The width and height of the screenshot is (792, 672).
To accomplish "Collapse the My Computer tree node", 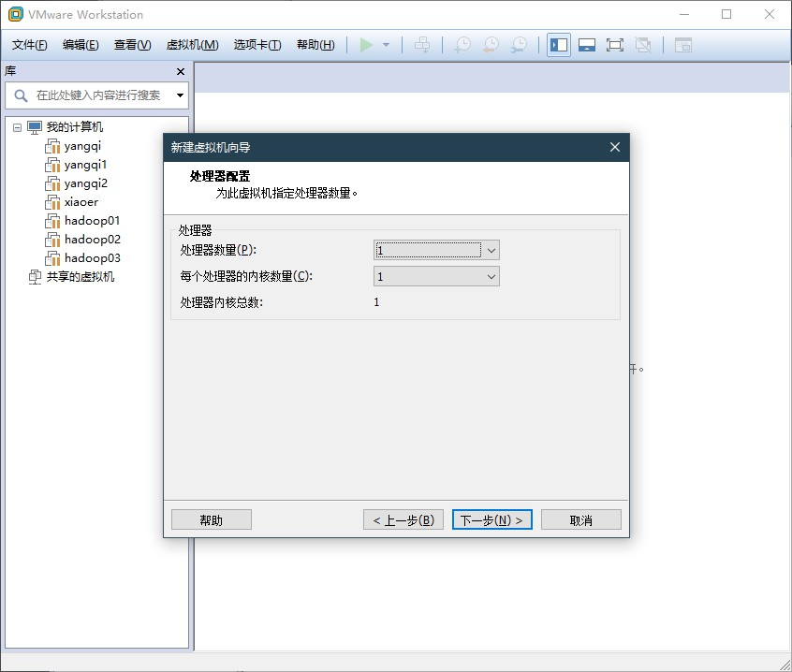I will pyautogui.click(x=17, y=127).
